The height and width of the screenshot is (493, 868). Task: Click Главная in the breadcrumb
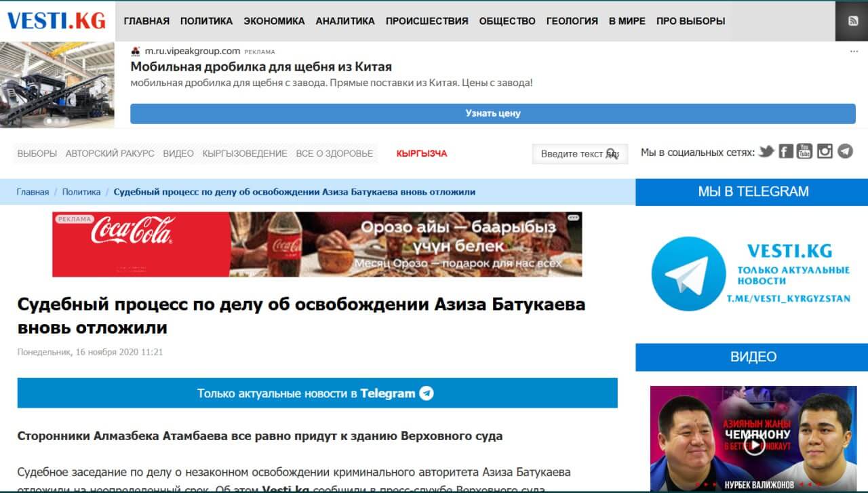33,192
